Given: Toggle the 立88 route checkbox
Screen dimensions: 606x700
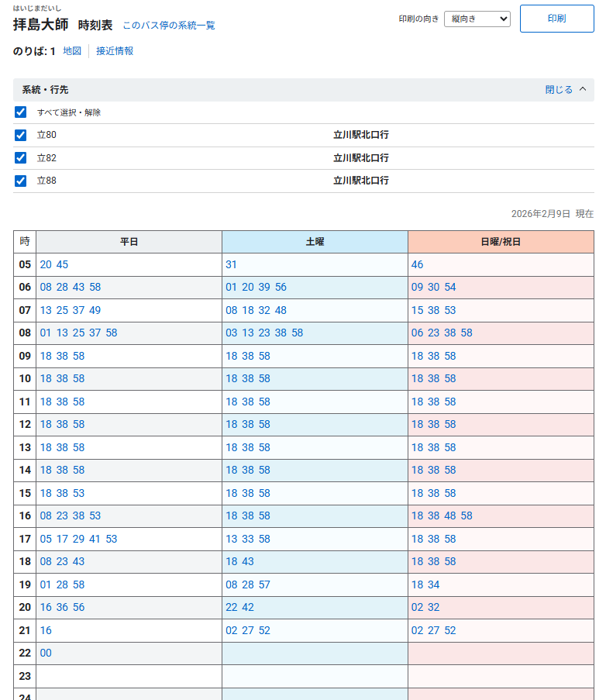Looking at the screenshot, I should click(x=21, y=181).
